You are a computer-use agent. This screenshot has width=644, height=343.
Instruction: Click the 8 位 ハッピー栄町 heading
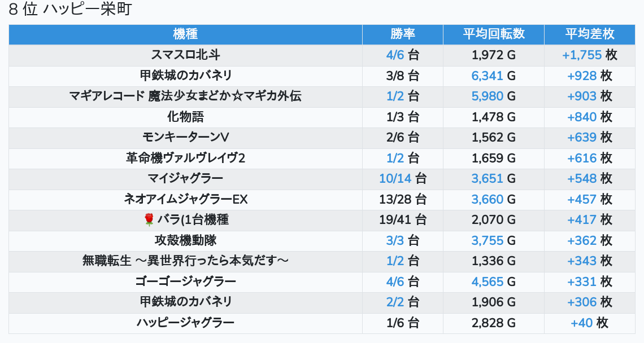coord(70,10)
